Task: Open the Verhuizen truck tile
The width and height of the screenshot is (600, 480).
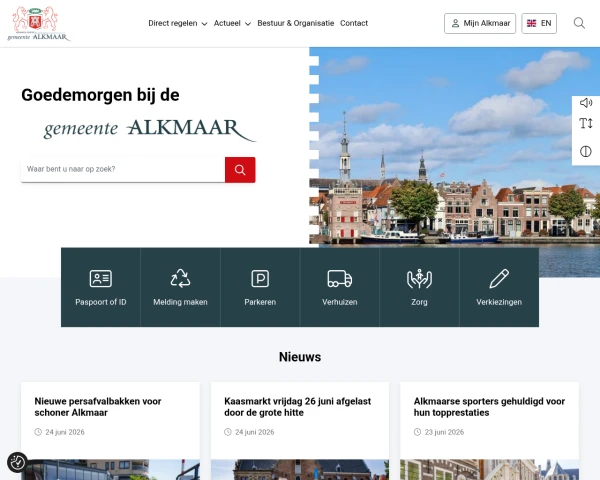Action: [x=340, y=287]
